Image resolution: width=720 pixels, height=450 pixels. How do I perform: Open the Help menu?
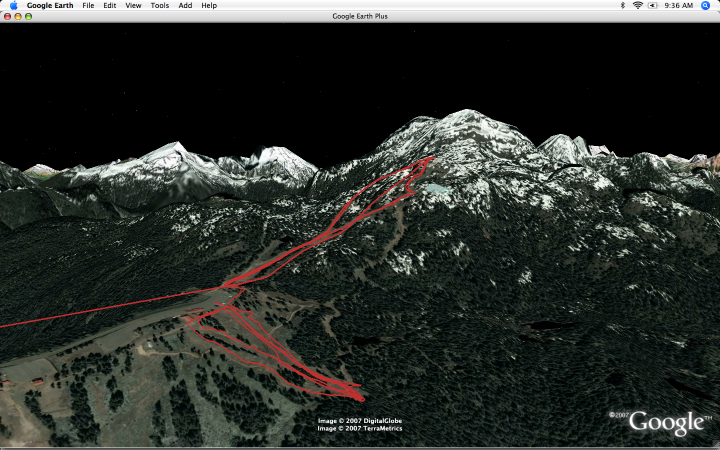[209, 6]
